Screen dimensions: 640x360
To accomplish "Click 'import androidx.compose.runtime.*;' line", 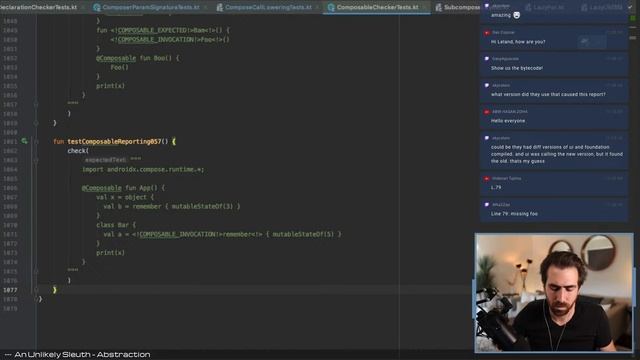I will pyautogui.click(x=143, y=169).
